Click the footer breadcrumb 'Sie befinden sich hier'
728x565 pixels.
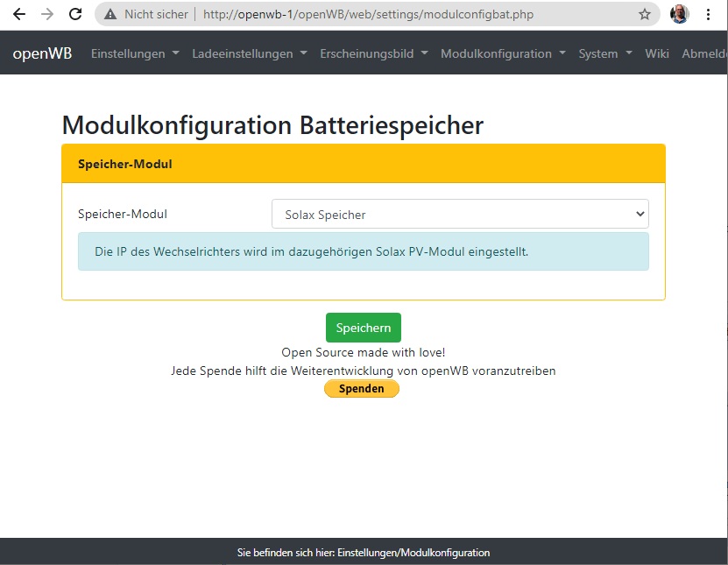tap(364, 553)
